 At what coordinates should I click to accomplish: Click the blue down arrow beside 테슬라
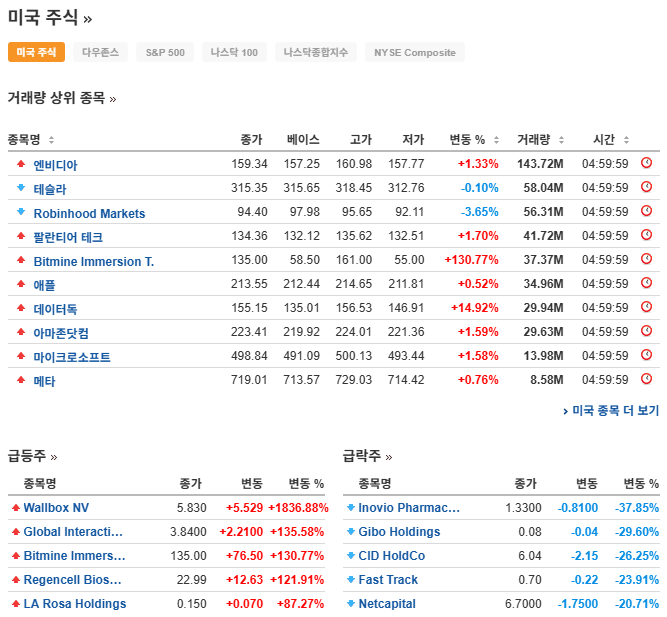[21, 187]
